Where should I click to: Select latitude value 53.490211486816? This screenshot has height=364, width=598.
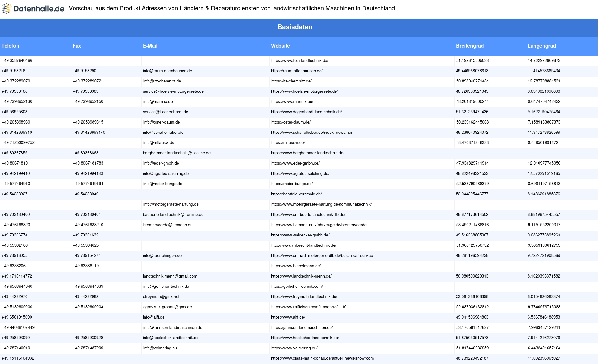pyautogui.click(x=472, y=225)
